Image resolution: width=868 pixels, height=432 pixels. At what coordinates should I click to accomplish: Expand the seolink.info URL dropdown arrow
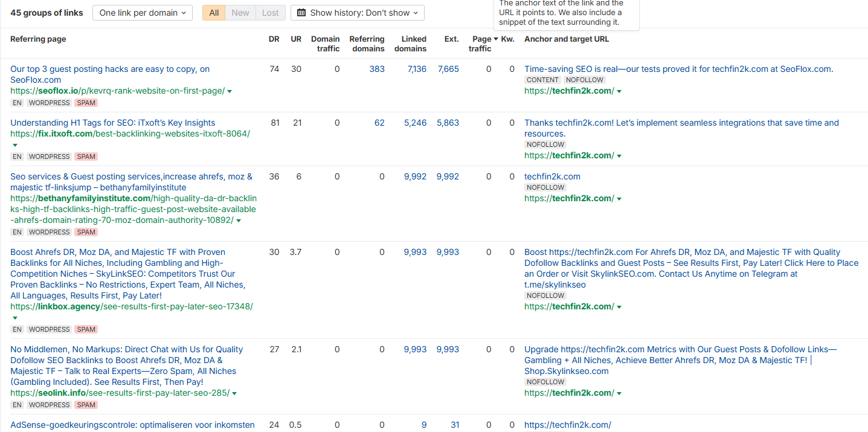coord(234,393)
